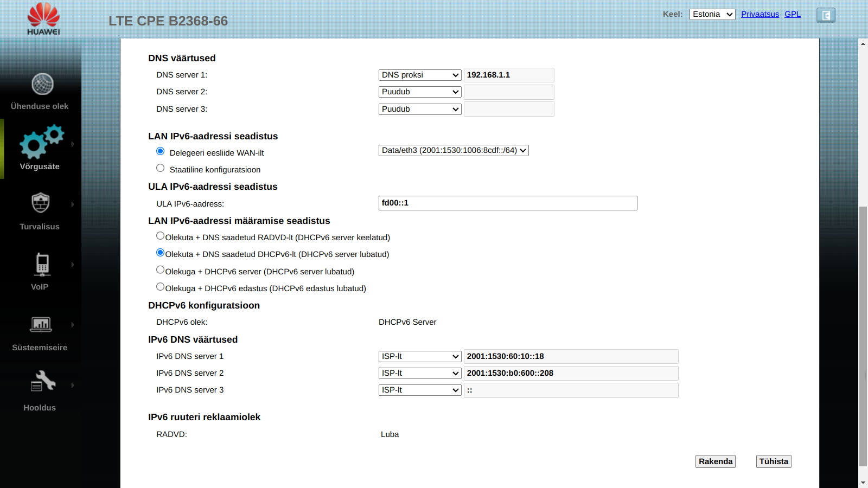
Task: Select Staatiline konfiguratsioon radio button
Action: 160,168
